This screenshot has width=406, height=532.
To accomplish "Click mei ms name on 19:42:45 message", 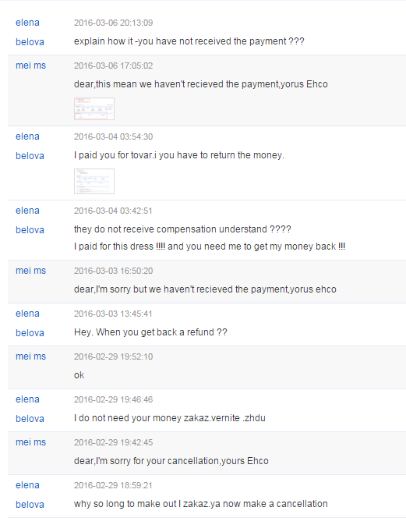I will [30, 442].
